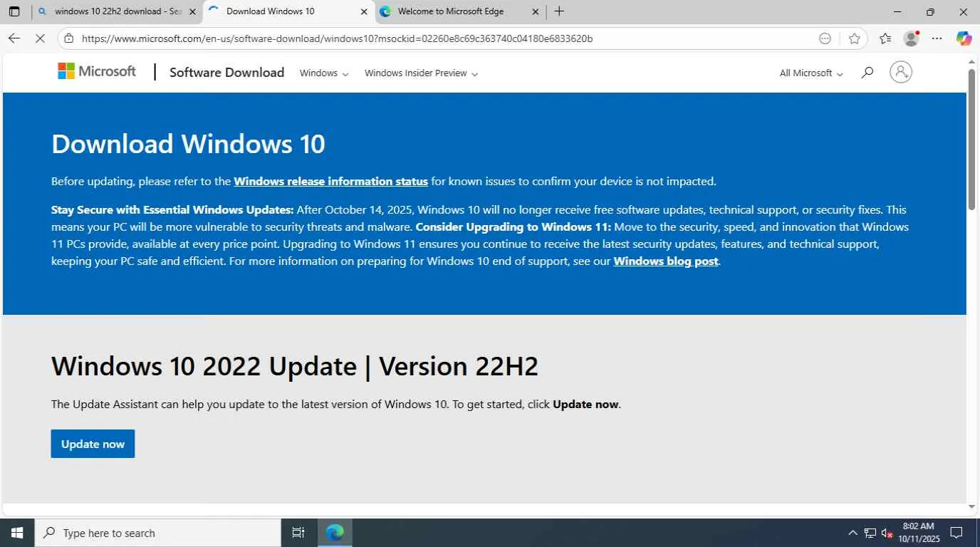Screen dimensions: 980x547
Task: Go back with the browser back arrow
Action: 14,38
